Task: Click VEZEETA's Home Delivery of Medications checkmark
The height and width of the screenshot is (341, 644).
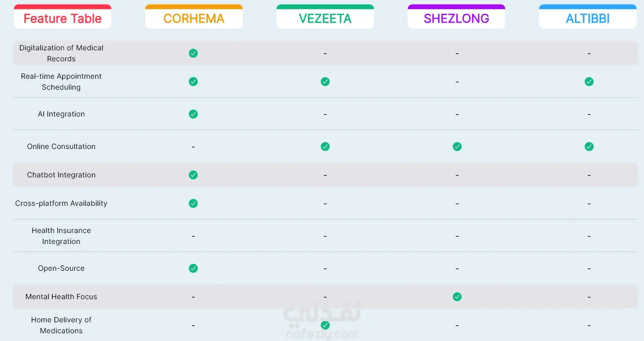Action: (325, 325)
